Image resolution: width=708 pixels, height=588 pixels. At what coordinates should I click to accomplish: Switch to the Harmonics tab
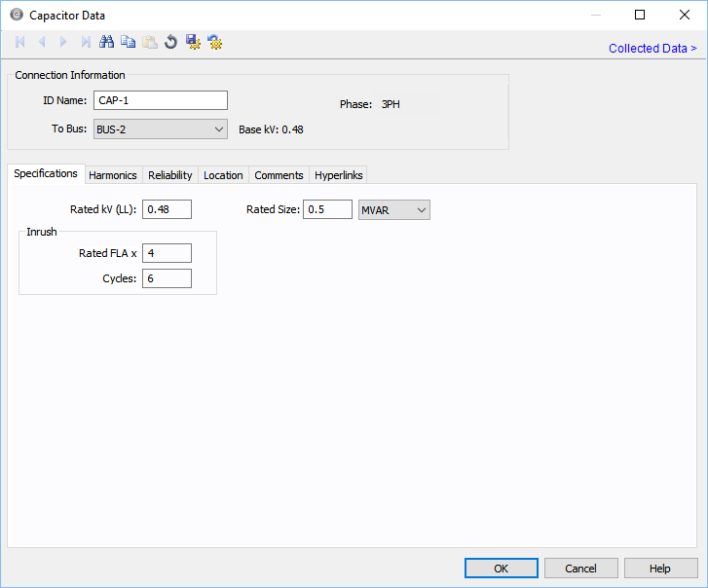tap(113, 175)
